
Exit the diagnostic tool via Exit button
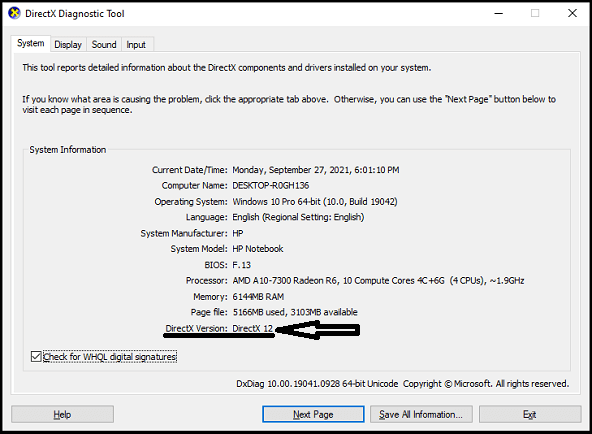(530, 414)
